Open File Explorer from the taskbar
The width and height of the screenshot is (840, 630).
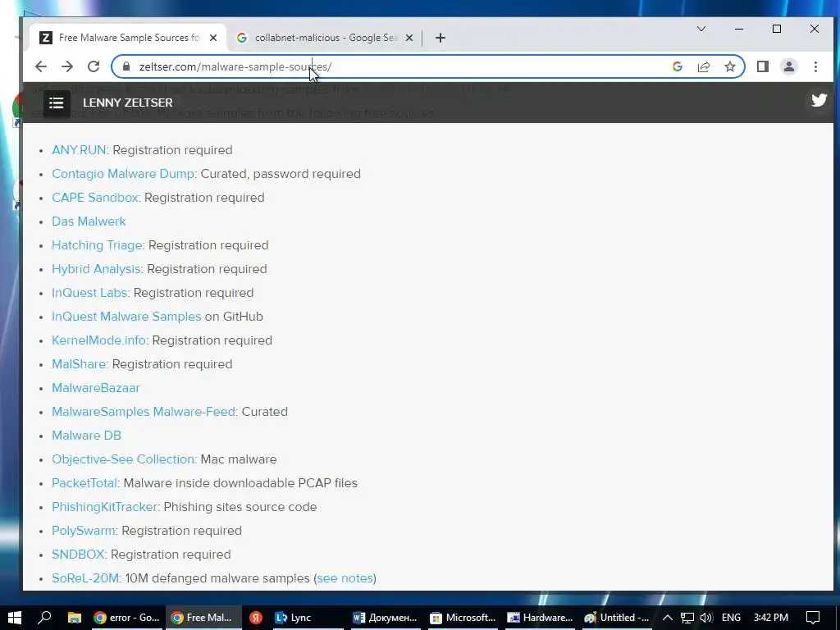(74, 618)
